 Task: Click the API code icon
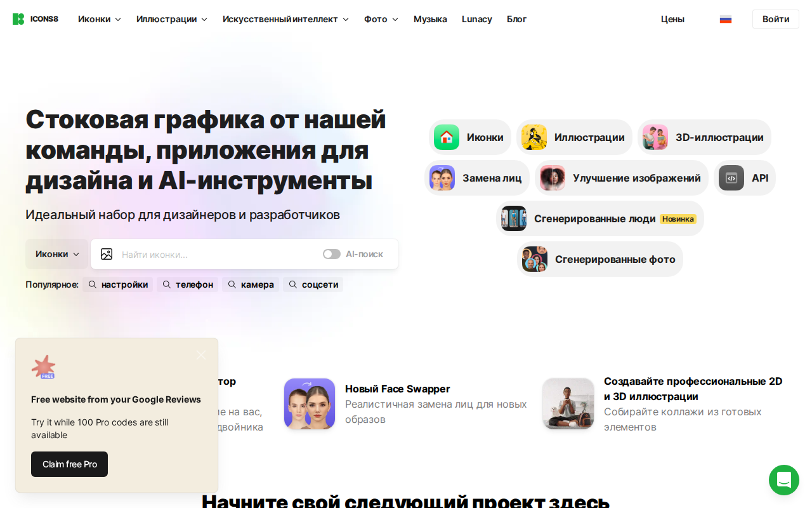point(731,178)
